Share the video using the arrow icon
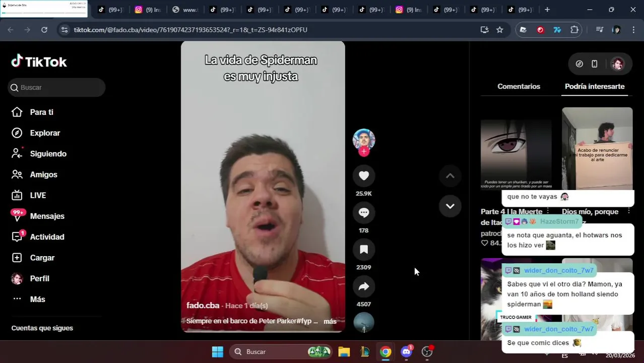The image size is (644, 363). coord(364,286)
